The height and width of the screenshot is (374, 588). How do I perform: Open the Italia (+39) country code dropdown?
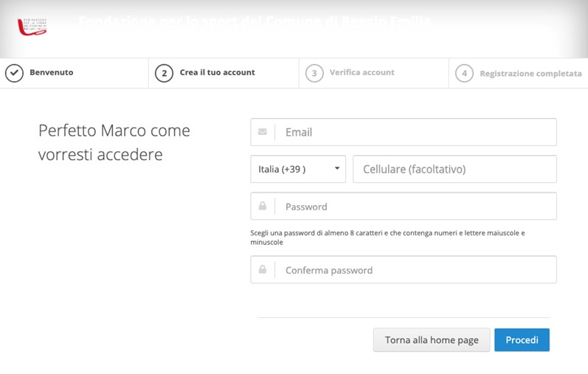pyautogui.click(x=298, y=169)
